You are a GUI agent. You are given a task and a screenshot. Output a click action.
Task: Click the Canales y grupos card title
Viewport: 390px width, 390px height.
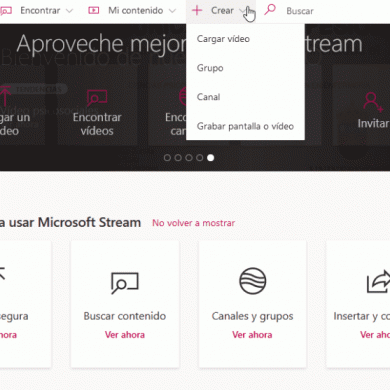point(252,316)
